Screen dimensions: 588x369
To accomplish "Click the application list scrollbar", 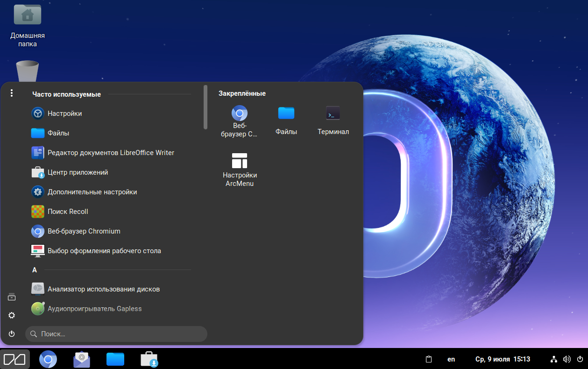I will click(x=205, y=107).
